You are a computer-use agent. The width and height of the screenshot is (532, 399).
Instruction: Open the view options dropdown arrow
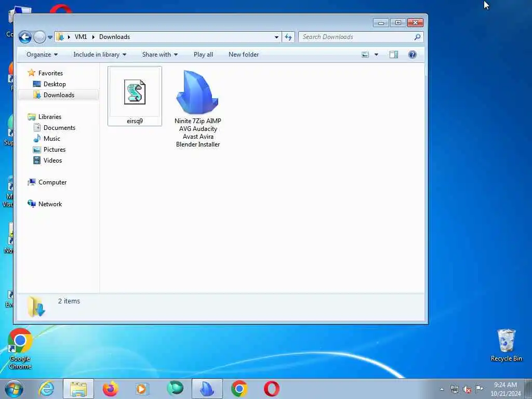376,55
